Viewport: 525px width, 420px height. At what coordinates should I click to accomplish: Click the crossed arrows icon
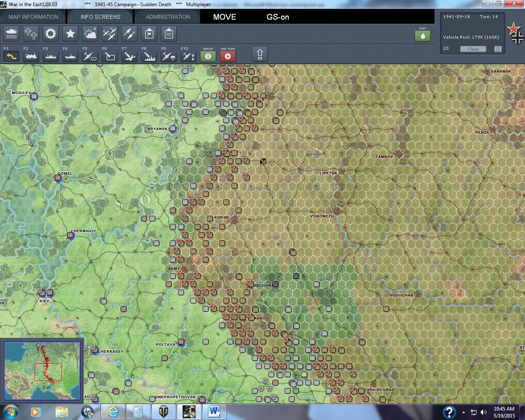pyautogui.click(x=130, y=34)
